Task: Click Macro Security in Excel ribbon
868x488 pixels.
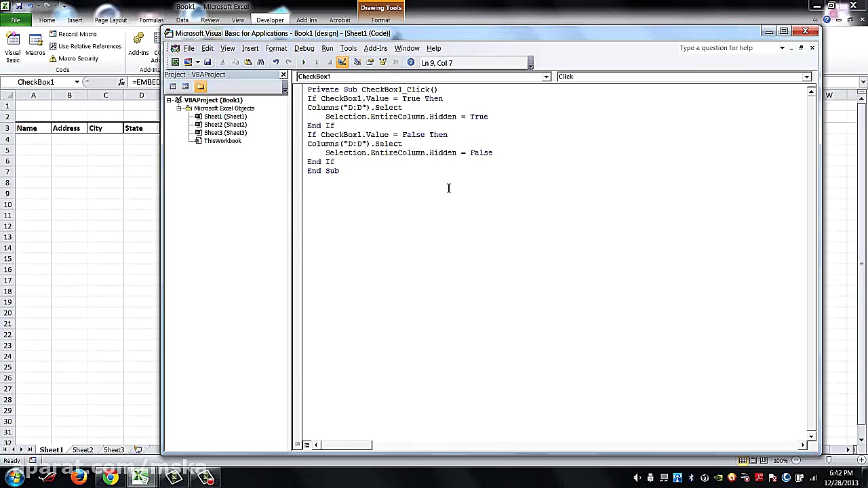Action: (x=74, y=58)
